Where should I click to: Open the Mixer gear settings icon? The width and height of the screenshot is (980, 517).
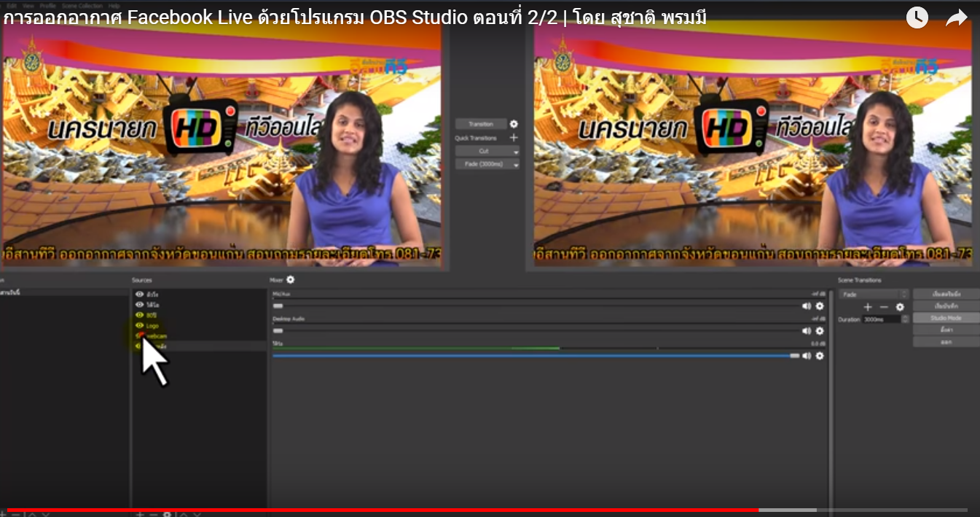point(291,279)
